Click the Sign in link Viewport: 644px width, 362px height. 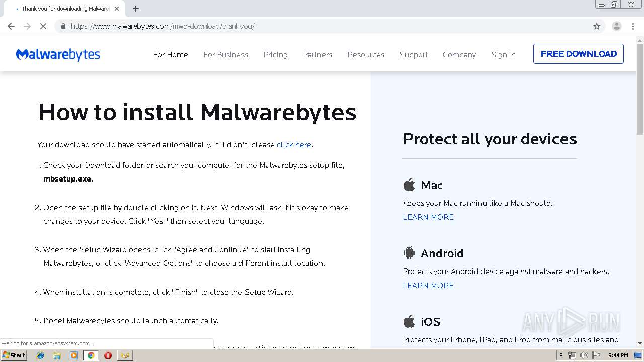pos(503,55)
